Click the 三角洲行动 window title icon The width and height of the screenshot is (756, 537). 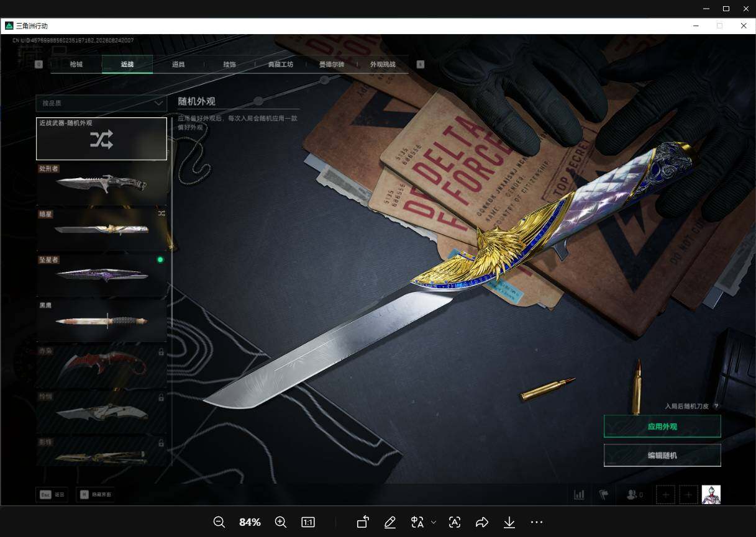point(9,25)
